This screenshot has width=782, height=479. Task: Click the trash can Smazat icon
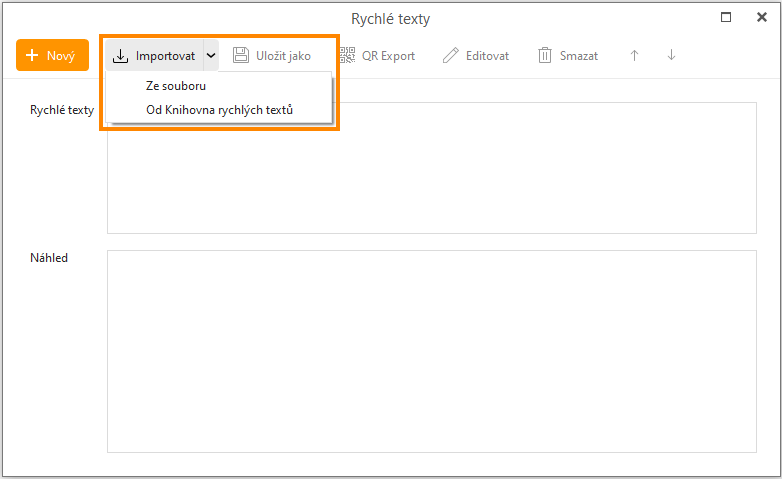click(x=545, y=56)
